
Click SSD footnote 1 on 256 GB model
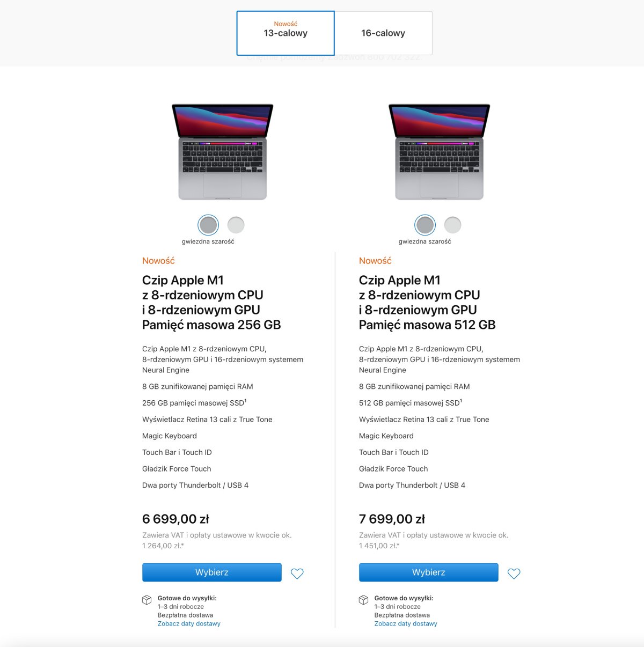click(x=245, y=400)
